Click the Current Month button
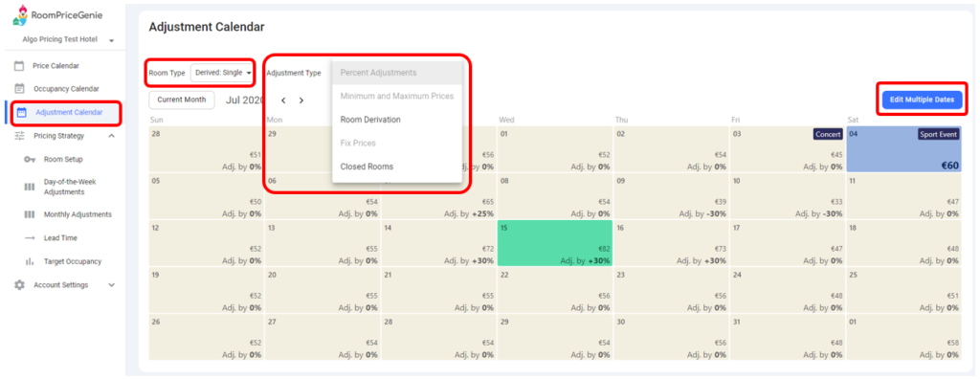This screenshot has width=980, height=379. click(181, 100)
